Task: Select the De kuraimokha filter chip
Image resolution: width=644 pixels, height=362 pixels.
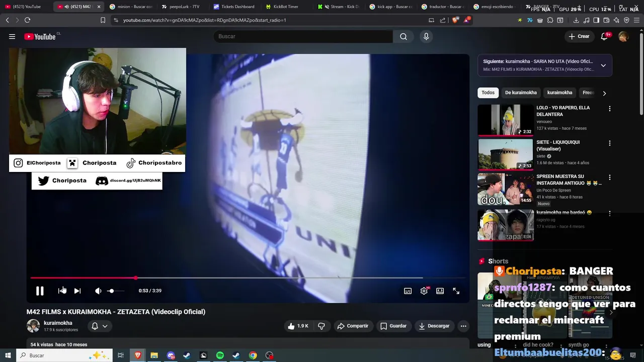Action: 521,93
